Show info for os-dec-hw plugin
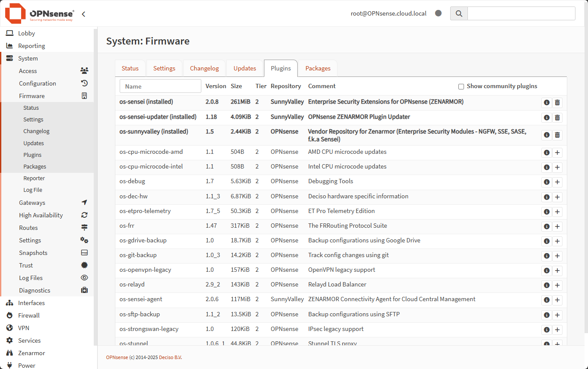Screen dimensions: 588x369 pyautogui.click(x=547, y=197)
